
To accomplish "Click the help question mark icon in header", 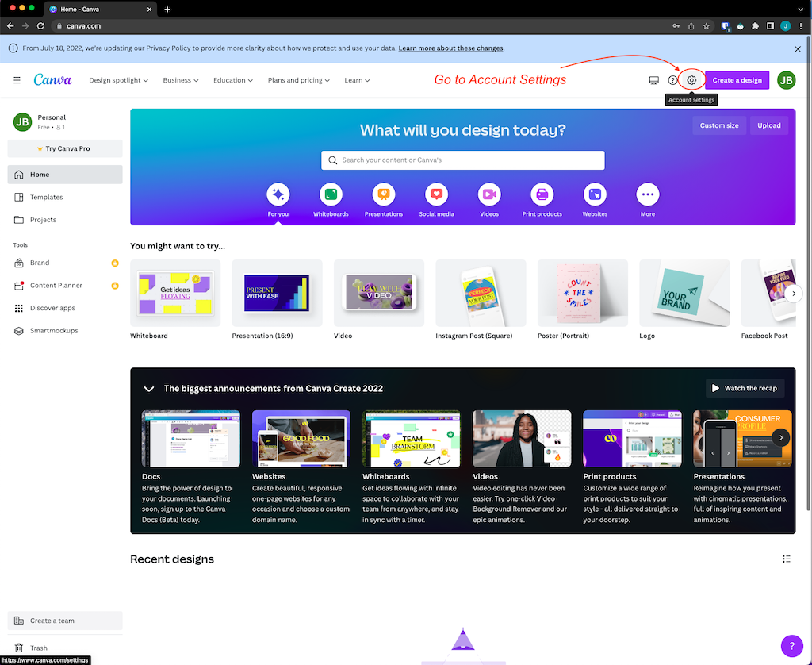I will tap(672, 80).
